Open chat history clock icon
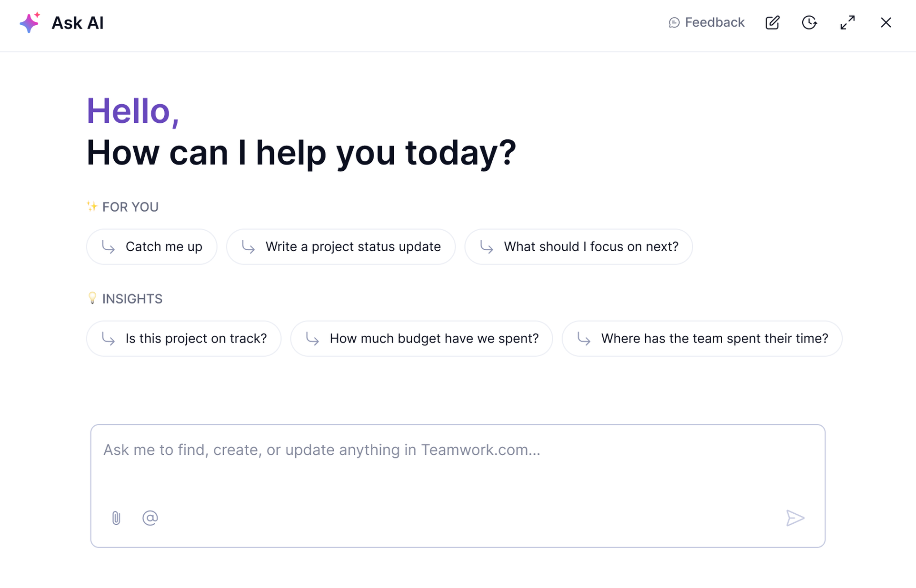916x588 pixels. coord(809,22)
